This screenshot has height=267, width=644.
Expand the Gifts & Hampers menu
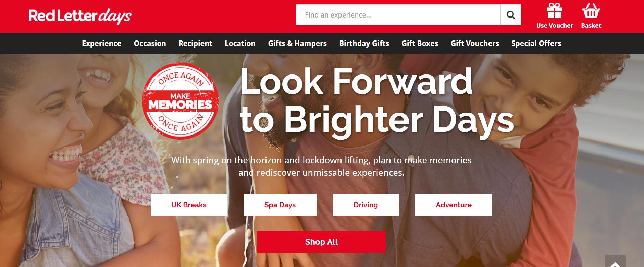click(x=297, y=43)
